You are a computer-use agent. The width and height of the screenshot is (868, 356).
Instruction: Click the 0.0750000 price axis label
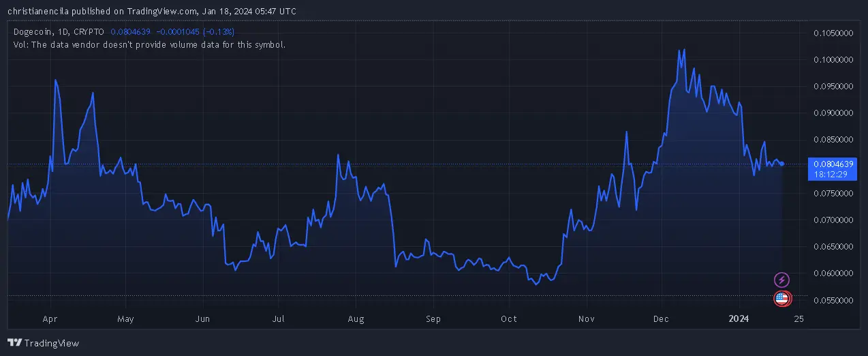pyautogui.click(x=834, y=194)
